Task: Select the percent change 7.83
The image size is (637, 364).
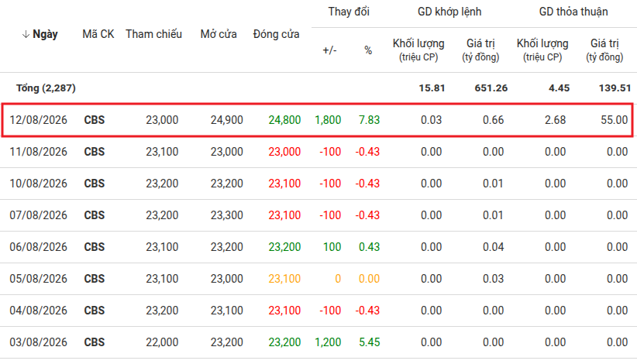Action: [370, 120]
